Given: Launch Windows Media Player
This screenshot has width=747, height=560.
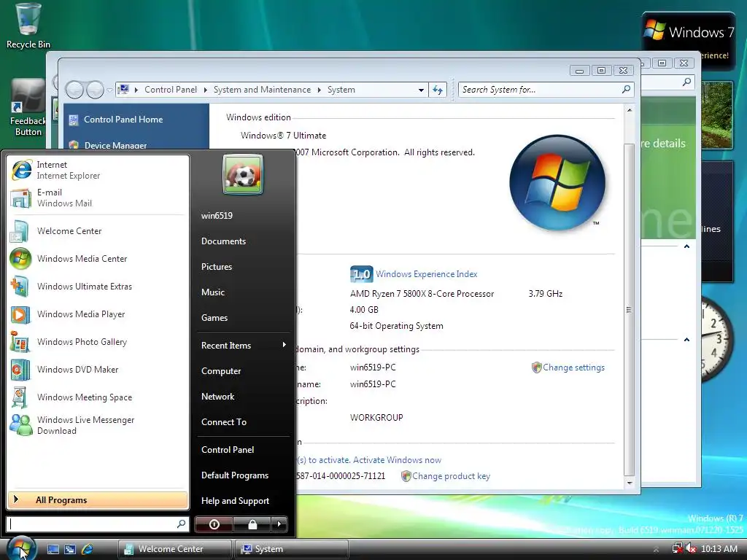Looking at the screenshot, I should (98, 314).
